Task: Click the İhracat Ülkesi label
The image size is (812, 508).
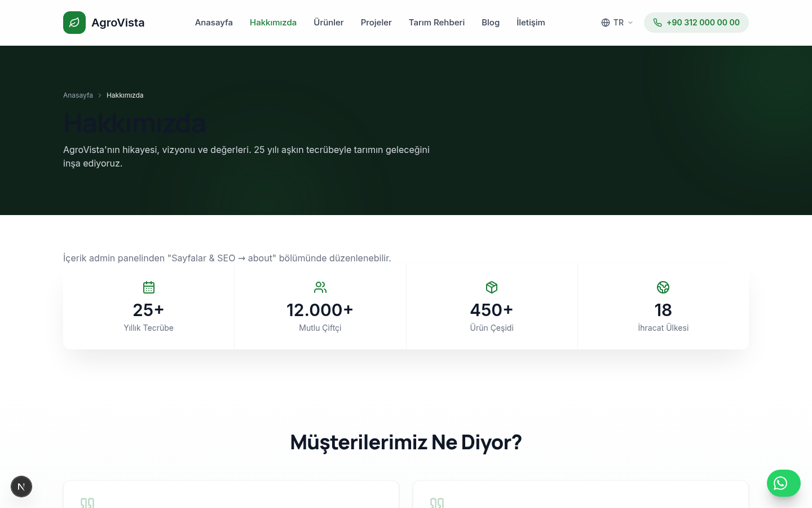Action: pos(663,328)
